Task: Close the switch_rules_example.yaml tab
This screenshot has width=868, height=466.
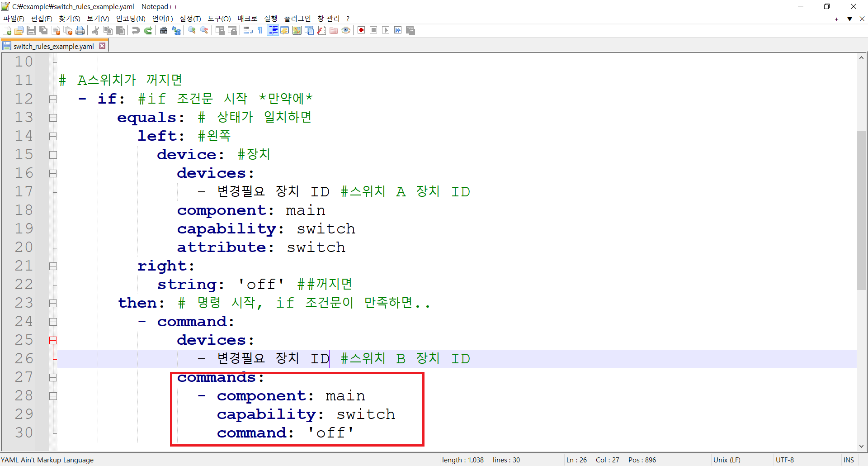Action: [x=102, y=46]
